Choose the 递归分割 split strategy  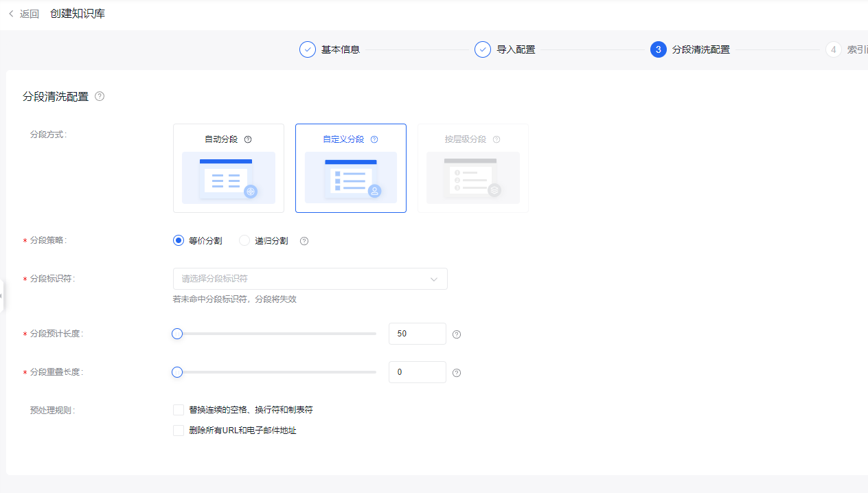pyautogui.click(x=244, y=240)
